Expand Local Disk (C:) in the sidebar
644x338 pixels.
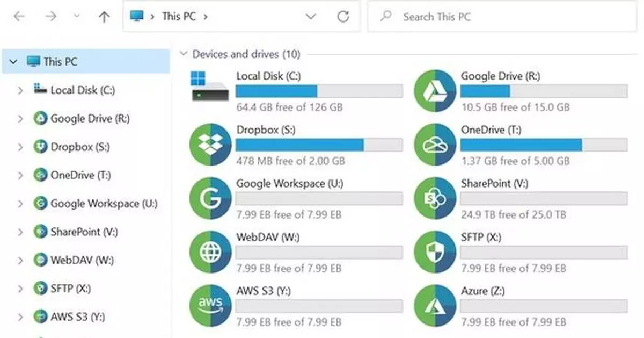pos(20,90)
